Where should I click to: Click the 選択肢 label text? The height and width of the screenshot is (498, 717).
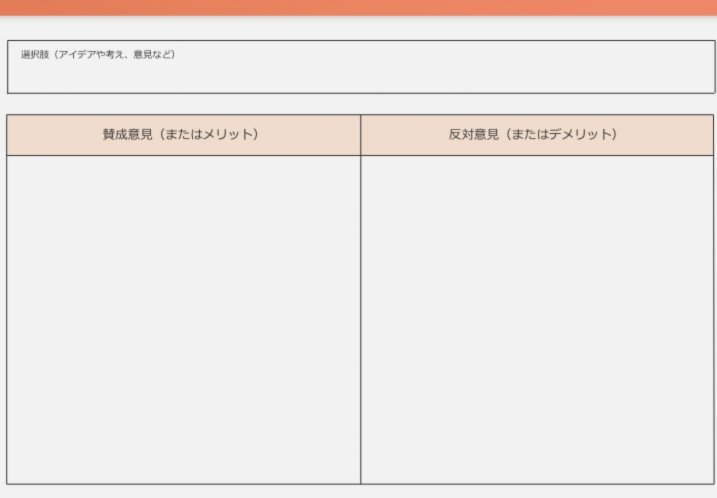coord(98,54)
